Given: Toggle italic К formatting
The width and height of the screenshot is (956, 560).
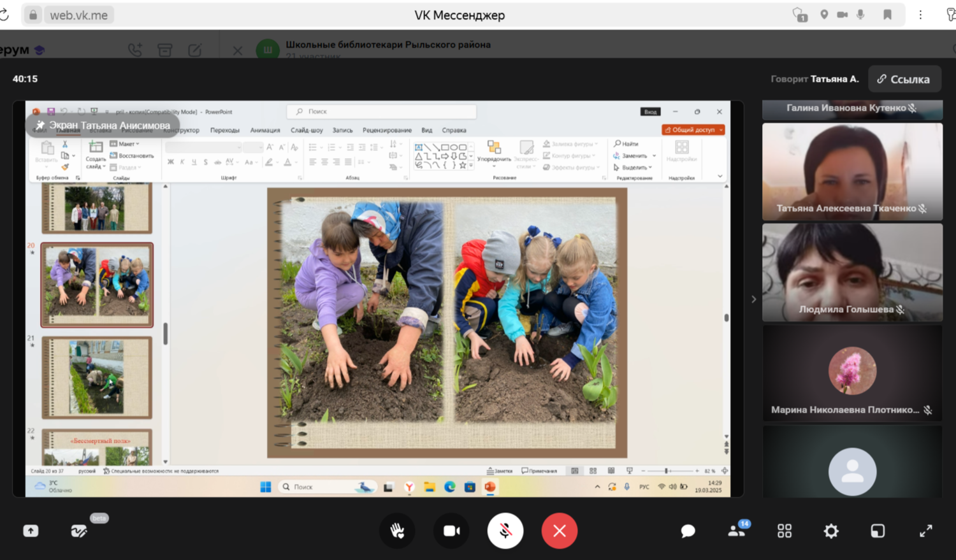Looking at the screenshot, I should click(x=182, y=162).
